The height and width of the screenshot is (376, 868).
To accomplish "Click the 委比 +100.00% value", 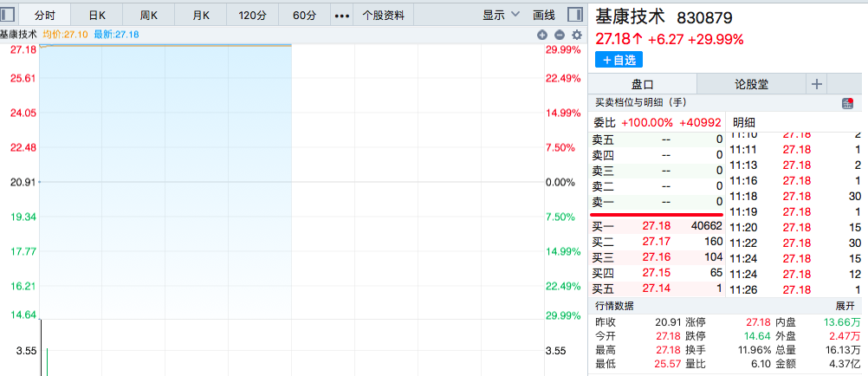I will [x=647, y=122].
